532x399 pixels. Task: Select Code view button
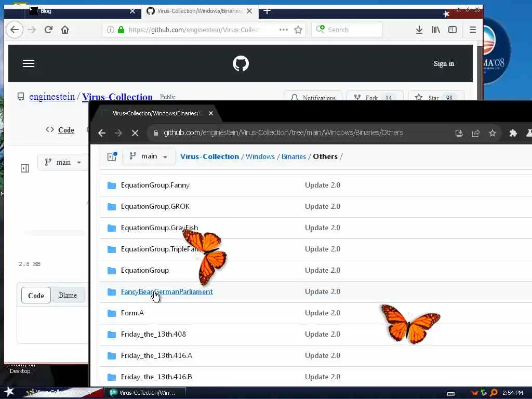click(x=36, y=296)
